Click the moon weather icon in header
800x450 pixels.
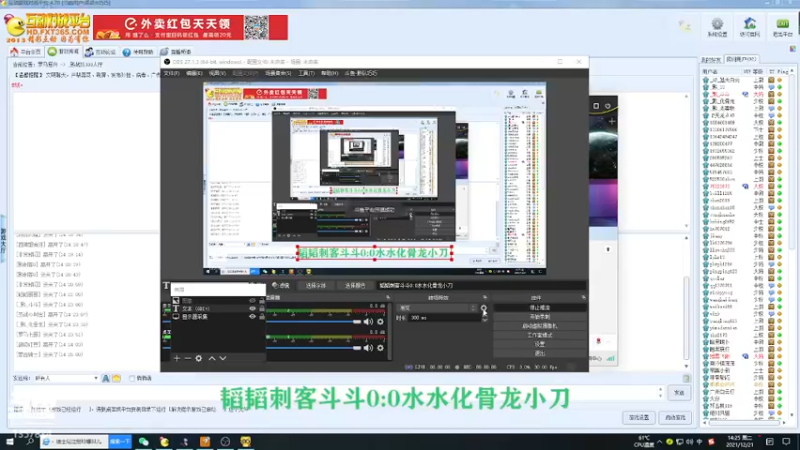(684, 26)
